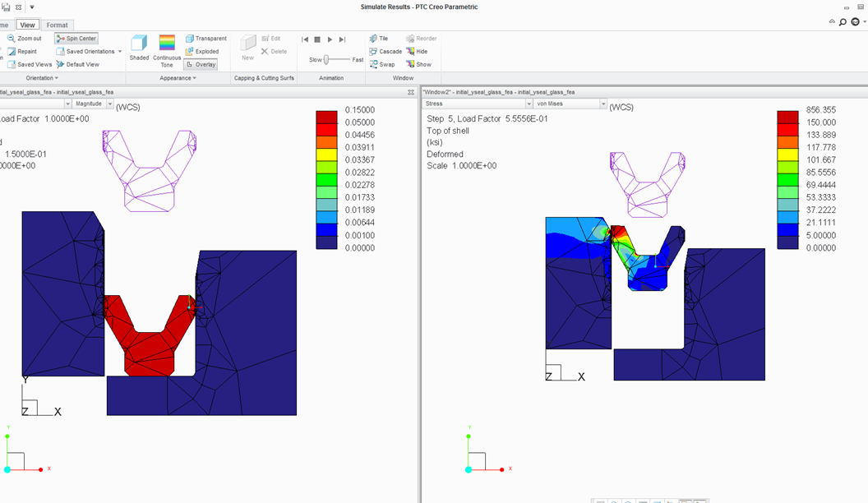
Task: Open the quick access toolbar customize arrow
Action: [32, 7]
